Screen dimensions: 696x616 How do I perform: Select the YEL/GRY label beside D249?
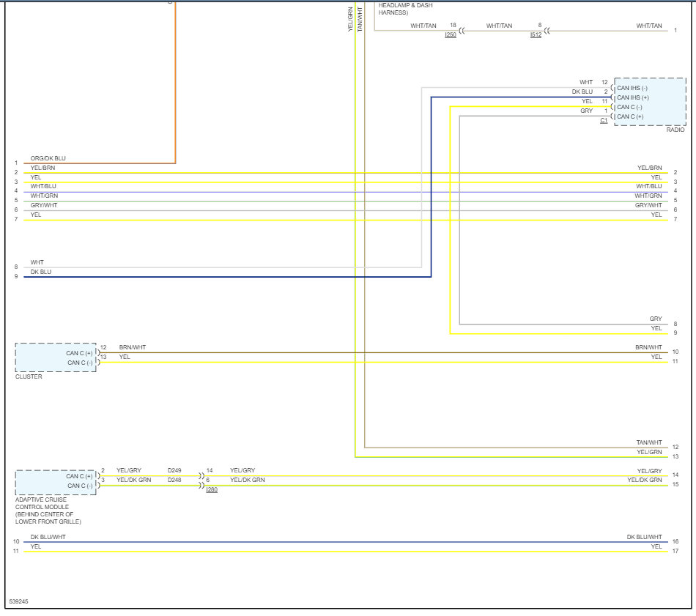pos(129,470)
